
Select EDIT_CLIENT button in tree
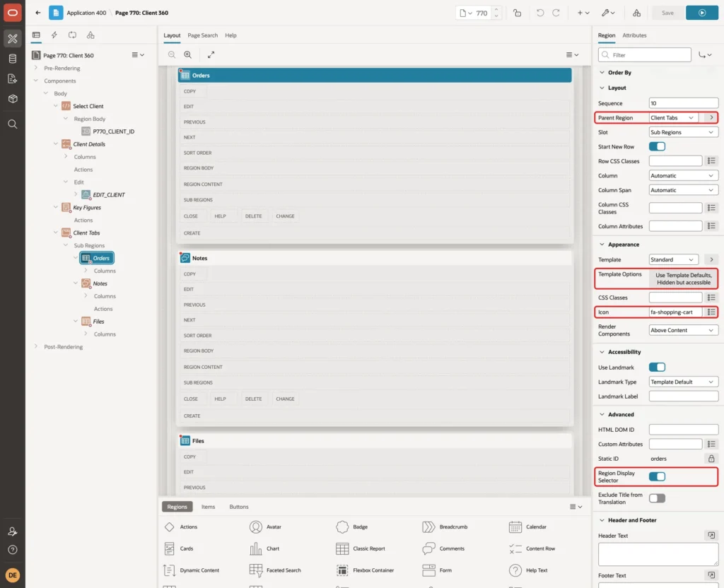click(108, 195)
